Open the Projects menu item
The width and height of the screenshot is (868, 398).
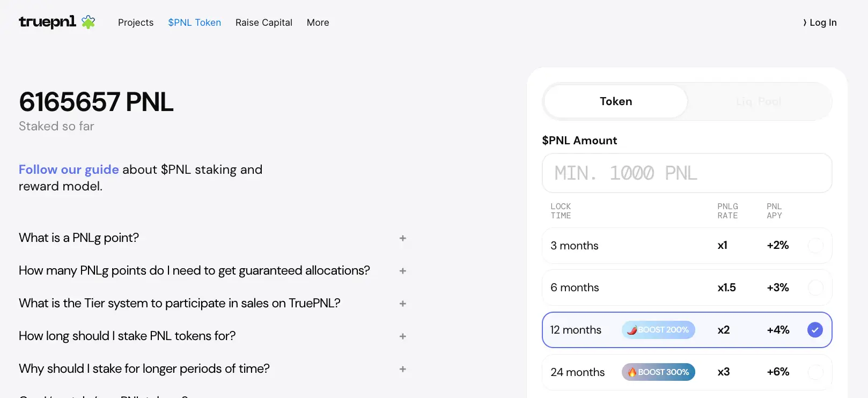136,23
